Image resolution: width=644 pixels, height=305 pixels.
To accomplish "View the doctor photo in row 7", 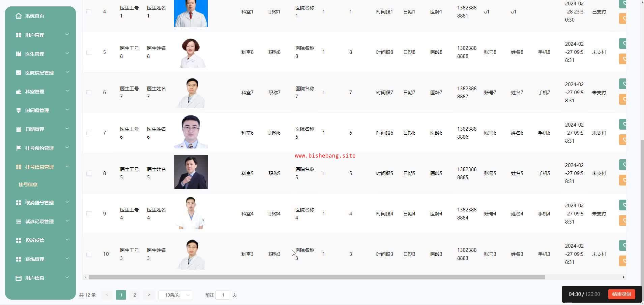I will [x=191, y=132].
